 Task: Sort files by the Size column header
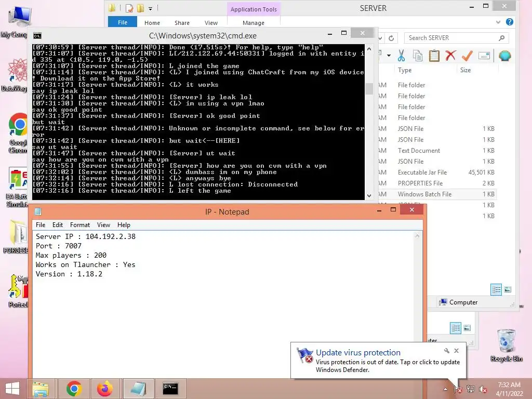point(465,70)
